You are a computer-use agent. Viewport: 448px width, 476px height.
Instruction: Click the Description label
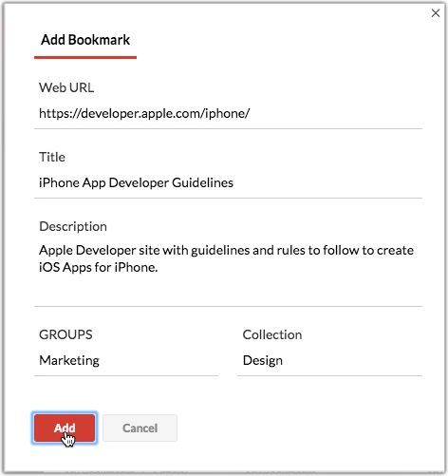coord(73,227)
